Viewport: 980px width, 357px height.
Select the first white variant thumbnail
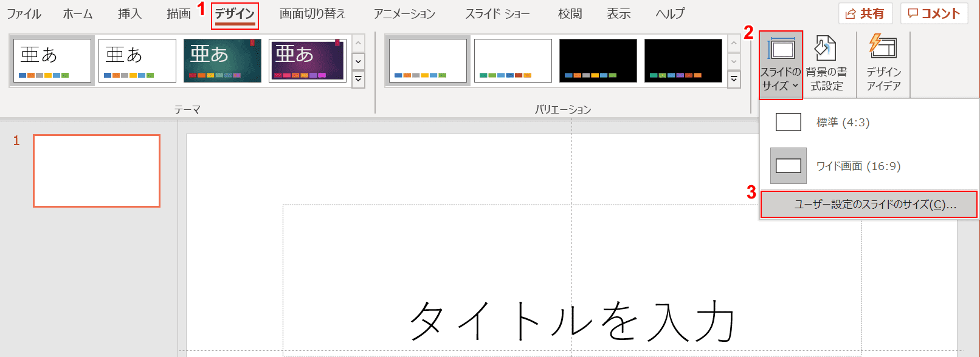(x=428, y=61)
